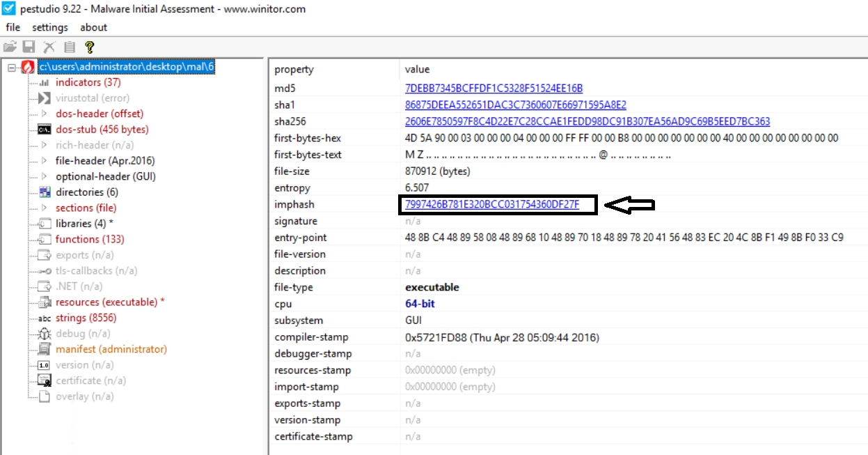Click the dos-stub console icon
868x455 pixels.
(45, 130)
